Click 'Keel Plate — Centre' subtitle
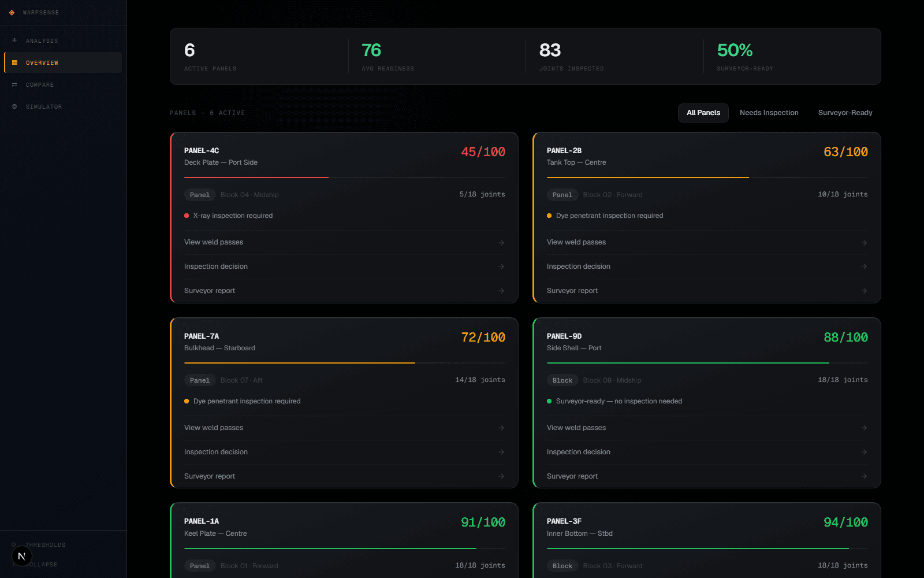Screen dimensions: 924x578 [x=215, y=533]
